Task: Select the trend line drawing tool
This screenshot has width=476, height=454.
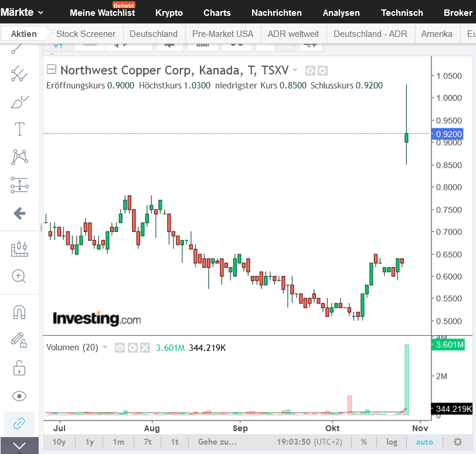Action: (x=17, y=49)
